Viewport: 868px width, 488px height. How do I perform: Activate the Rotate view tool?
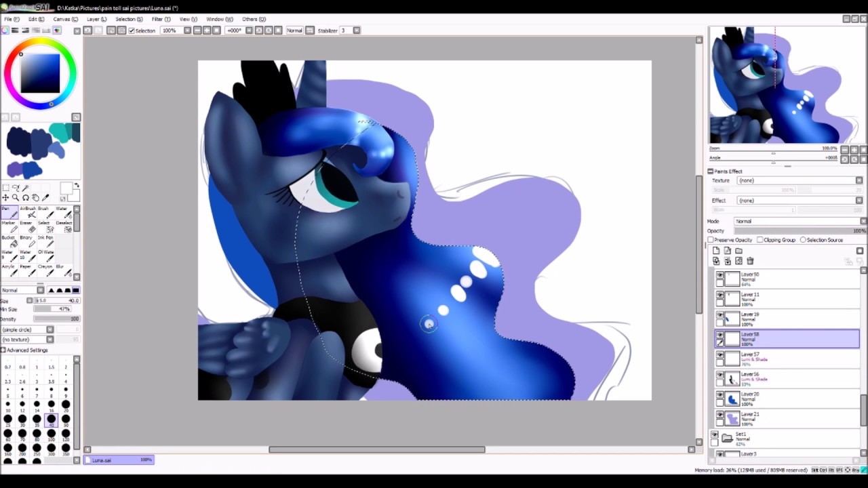coord(26,198)
